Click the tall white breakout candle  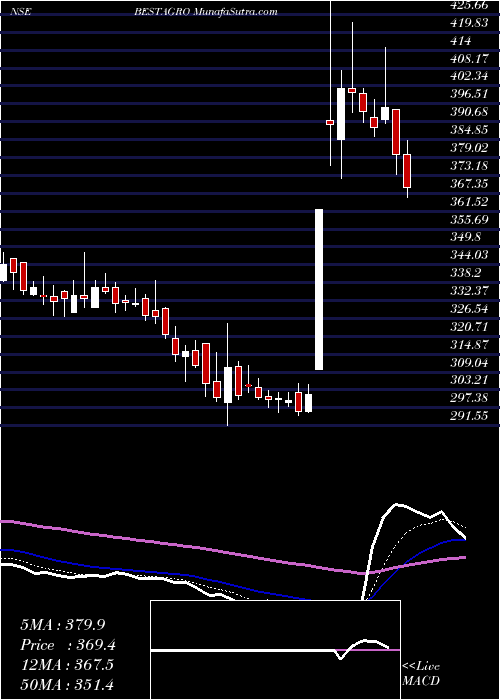pos(319,289)
